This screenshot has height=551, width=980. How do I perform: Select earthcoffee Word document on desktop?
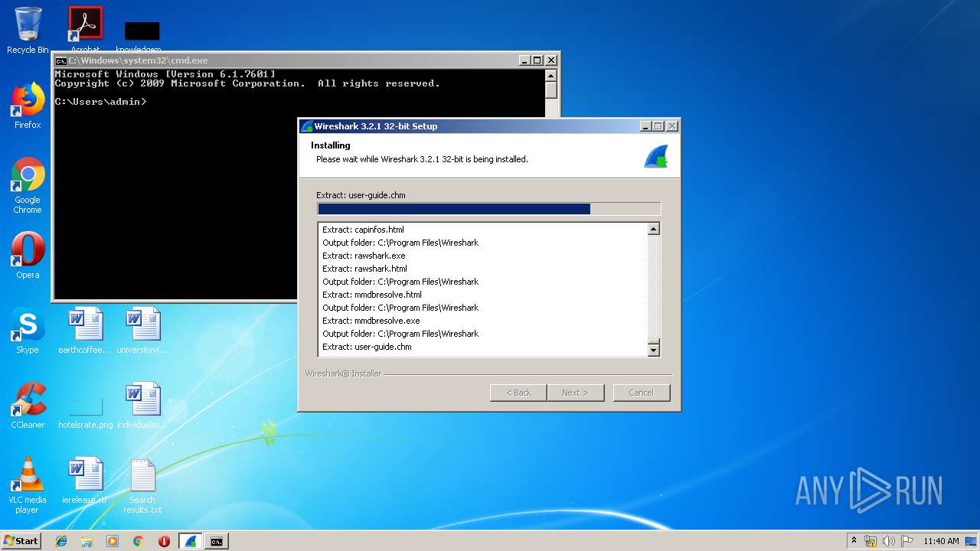pos(85,331)
